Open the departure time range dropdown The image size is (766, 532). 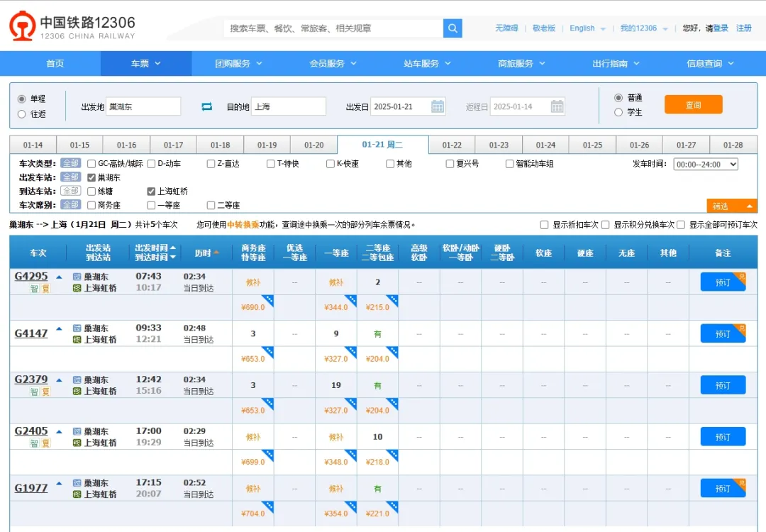(706, 164)
